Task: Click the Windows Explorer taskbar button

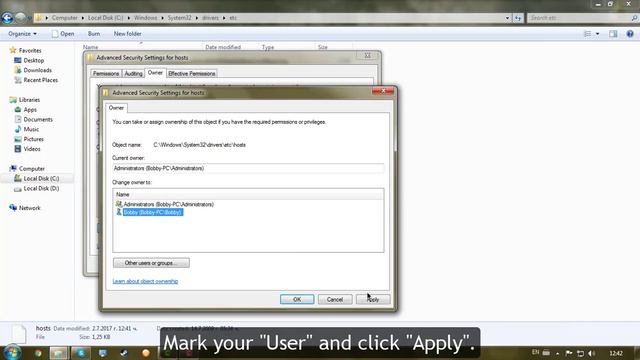Action: (59, 353)
